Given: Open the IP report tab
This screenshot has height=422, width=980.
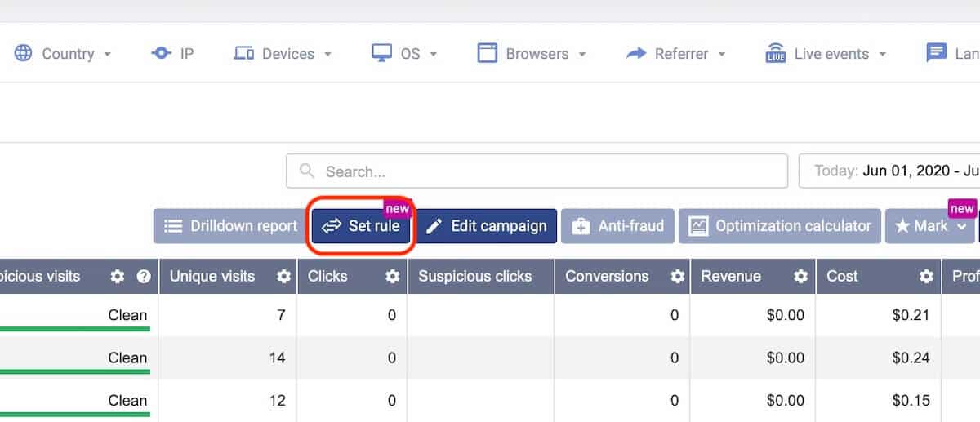Looking at the screenshot, I should click(x=173, y=54).
